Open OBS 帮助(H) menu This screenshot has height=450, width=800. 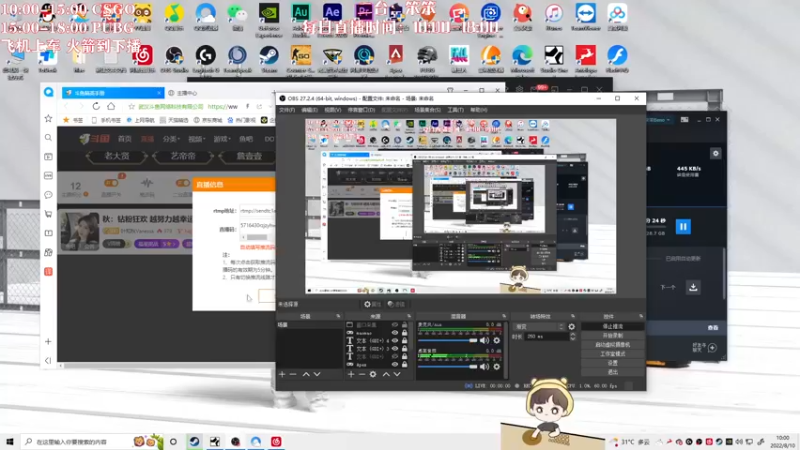tap(479, 110)
